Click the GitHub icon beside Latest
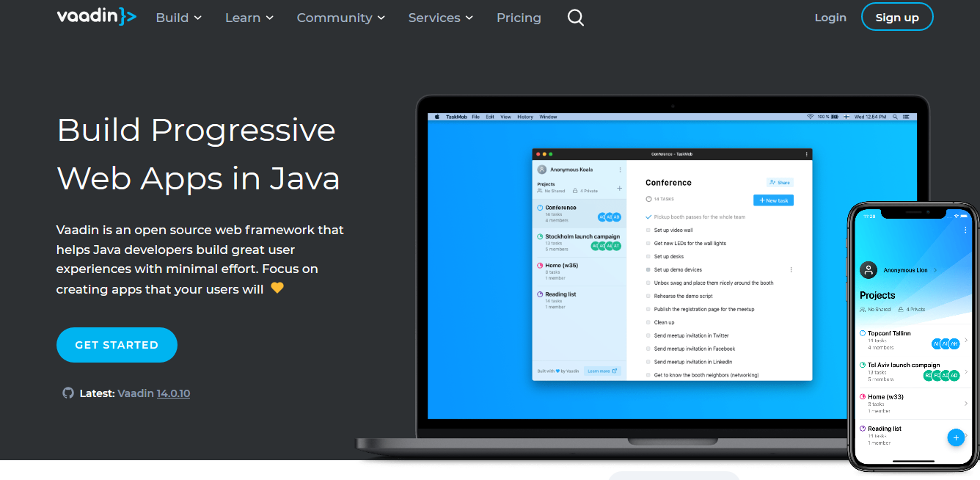 point(68,393)
